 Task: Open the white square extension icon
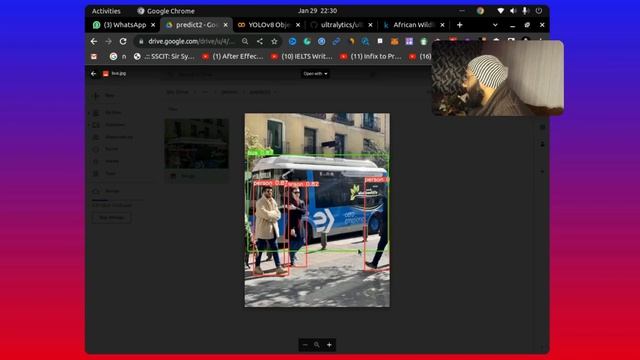pos(380,41)
